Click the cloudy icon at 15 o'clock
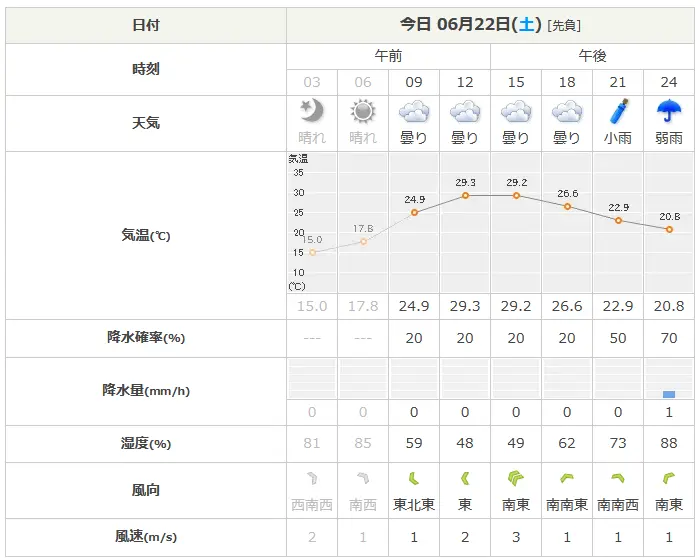Image resolution: width=695 pixels, height=558 pixels. 516,111
